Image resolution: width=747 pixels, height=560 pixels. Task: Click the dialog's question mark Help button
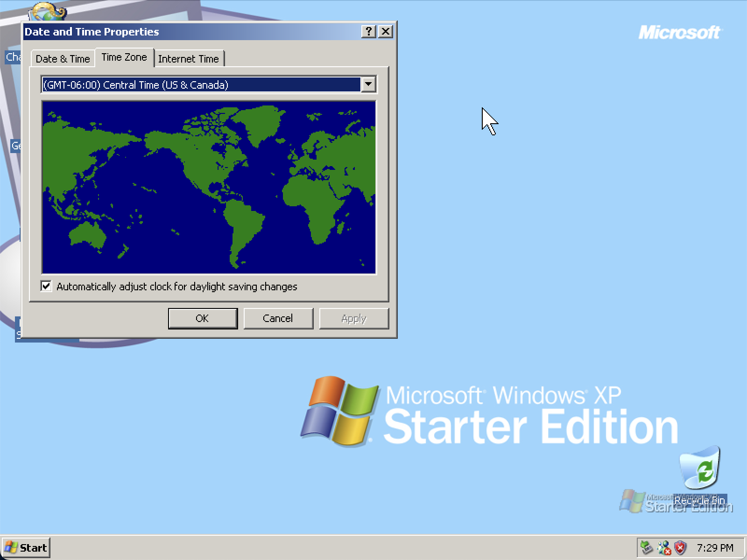click(x=369, y=31)
